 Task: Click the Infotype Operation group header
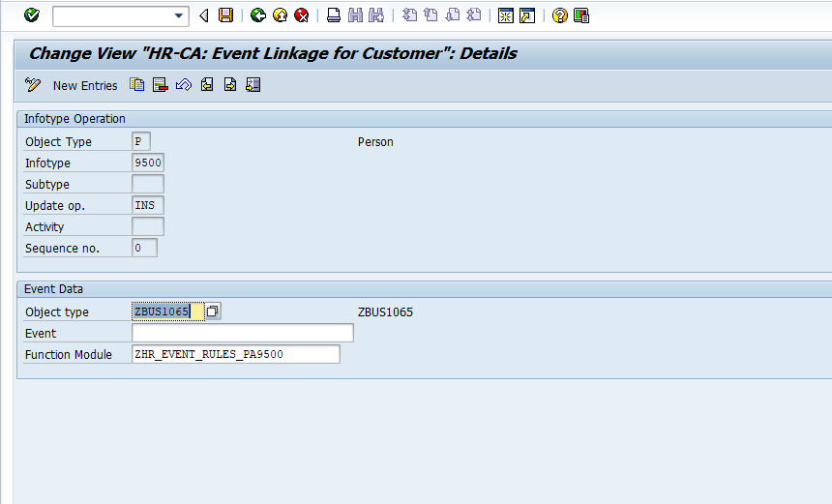(x=74, y=119)
